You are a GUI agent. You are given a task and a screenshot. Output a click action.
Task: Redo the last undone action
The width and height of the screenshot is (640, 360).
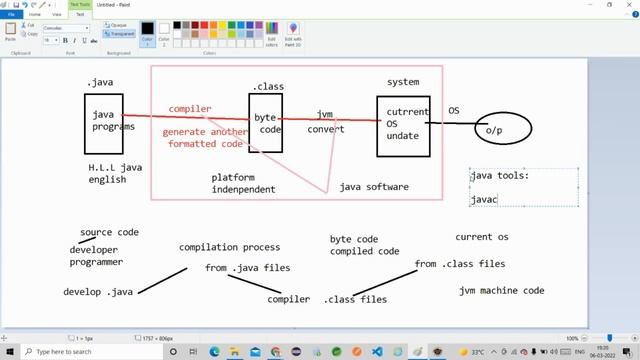(x=33, y=5)
